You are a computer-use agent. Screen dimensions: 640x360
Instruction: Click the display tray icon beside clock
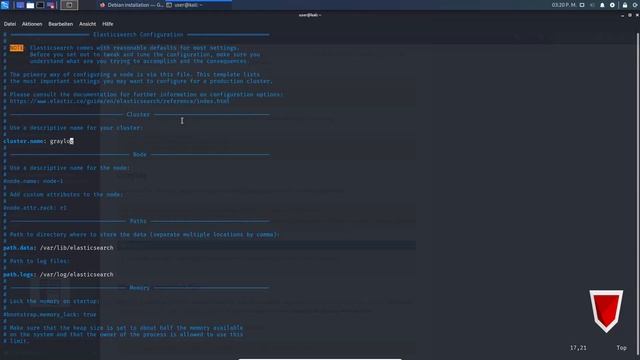click(582, 5)
